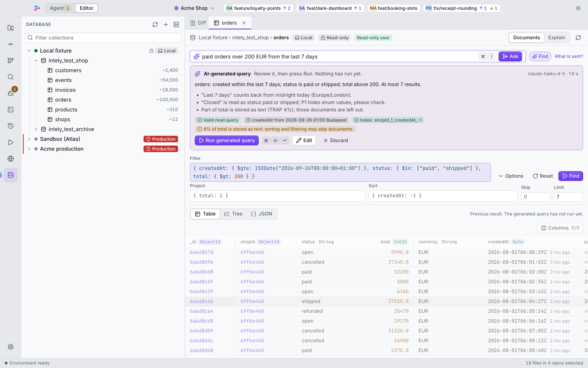Open the commit graph icon in sidebar

(10, 44)
